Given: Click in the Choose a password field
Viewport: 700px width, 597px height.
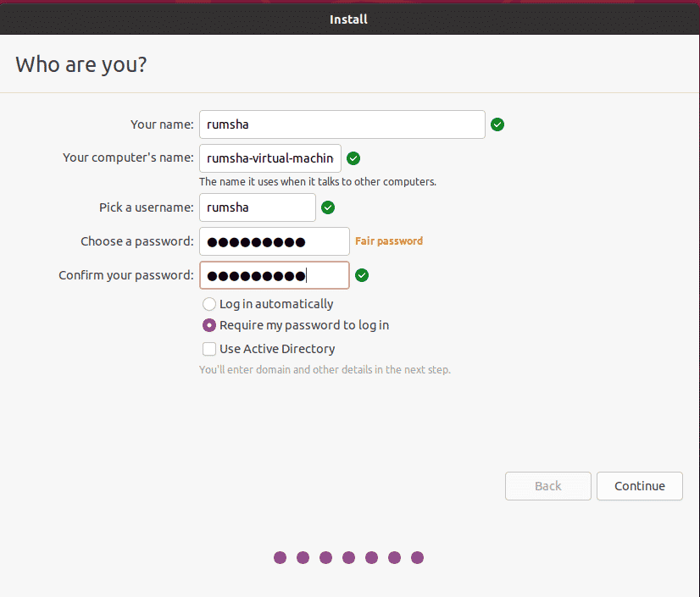Looking at the screenshot, I should point(274,241).
